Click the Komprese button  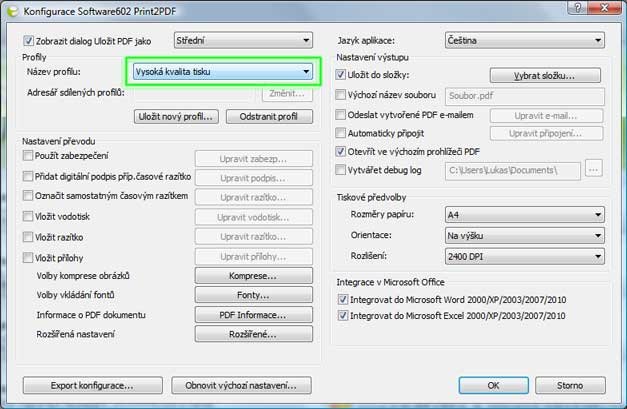click(248, 276)
